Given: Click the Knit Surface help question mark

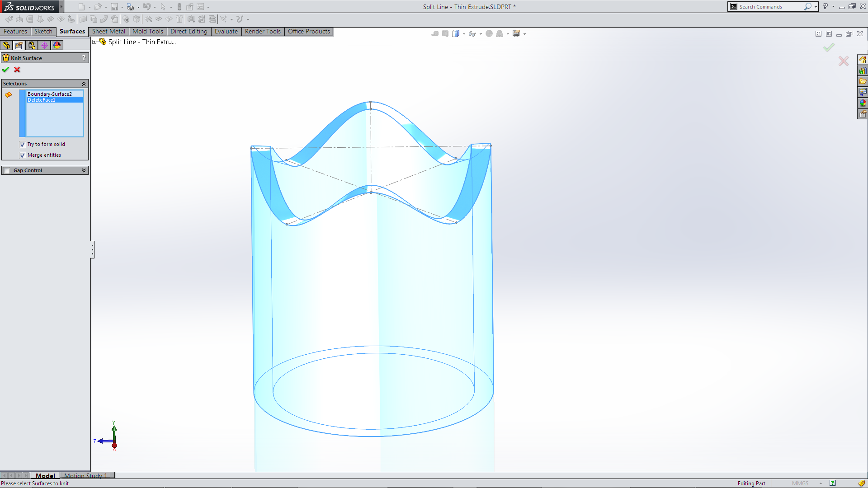Looking at the screenshot, I should [84, 58].
